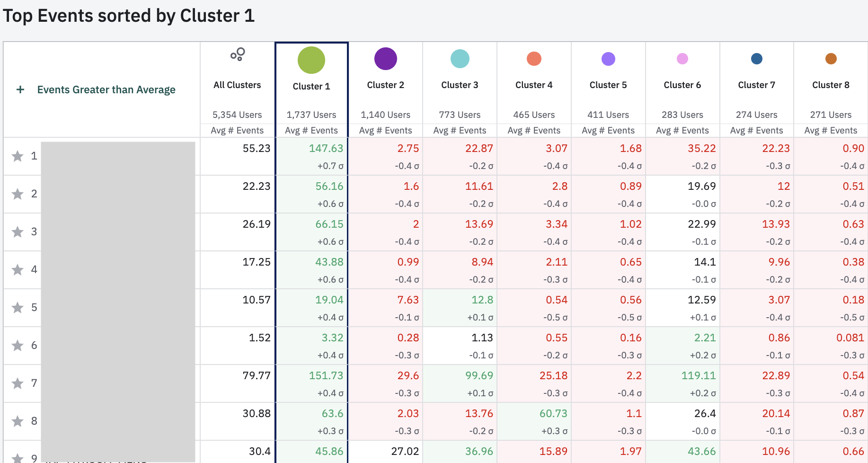Click the 5,354 Users count
Viewport: 868px width, 463px height.
(237, 115)
